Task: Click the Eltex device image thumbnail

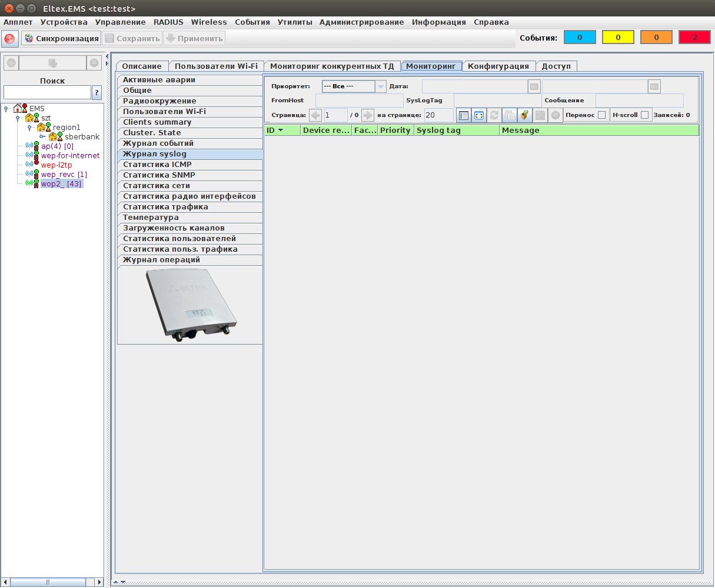Action: (x=190, y=305)
